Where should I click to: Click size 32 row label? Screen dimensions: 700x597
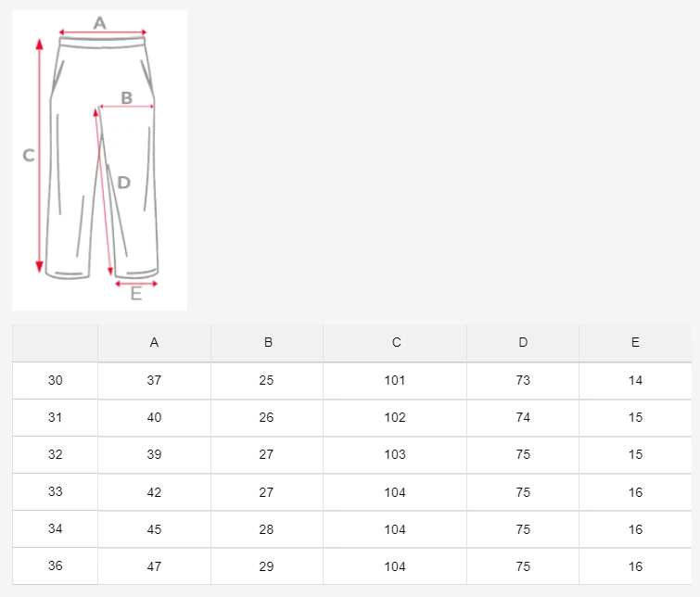55,454
